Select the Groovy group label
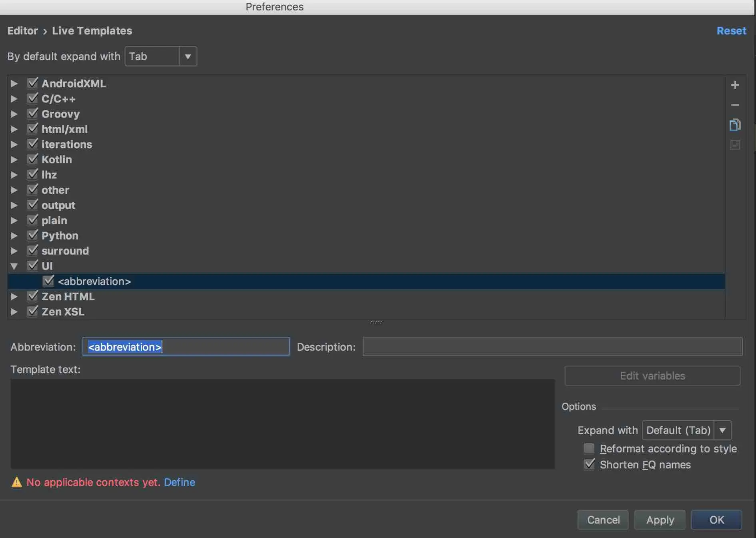Image resolution: width=756 pixels, height=538 pixels. [60, 114]
